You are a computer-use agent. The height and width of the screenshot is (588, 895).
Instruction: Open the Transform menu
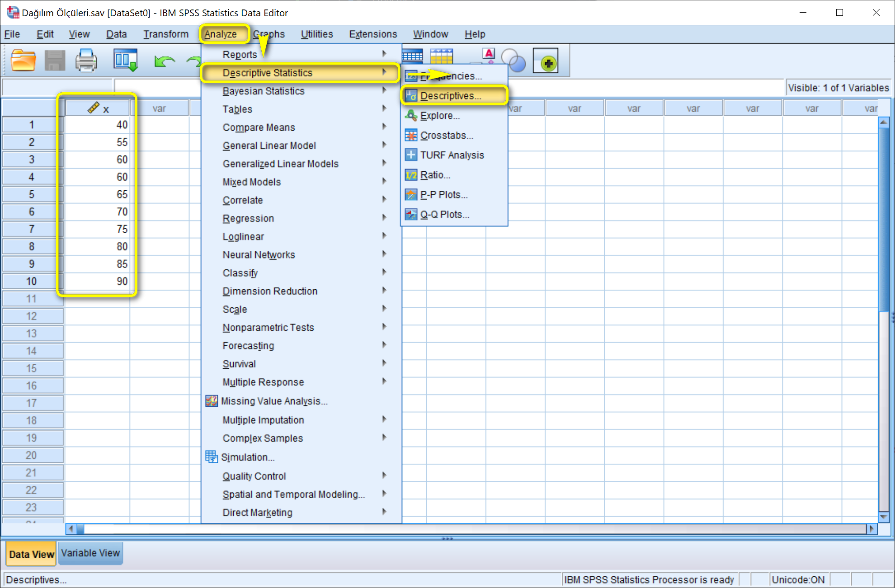(165, 34)
